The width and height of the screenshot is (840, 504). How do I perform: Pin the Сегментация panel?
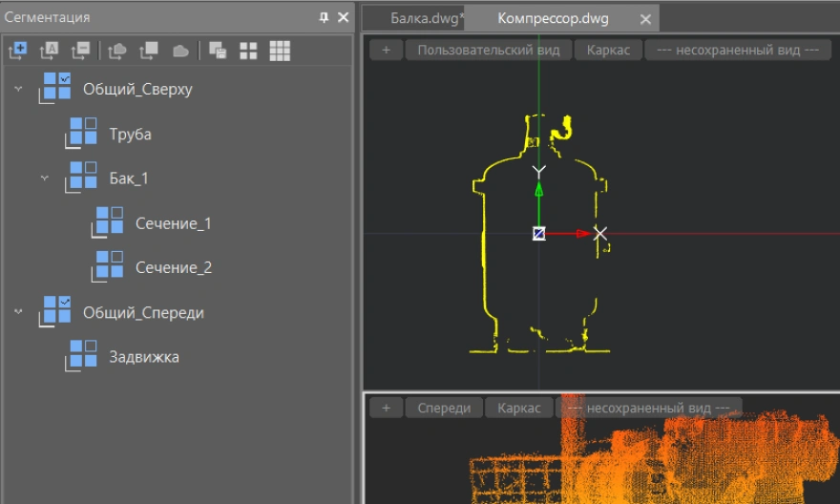pos(325,17)
